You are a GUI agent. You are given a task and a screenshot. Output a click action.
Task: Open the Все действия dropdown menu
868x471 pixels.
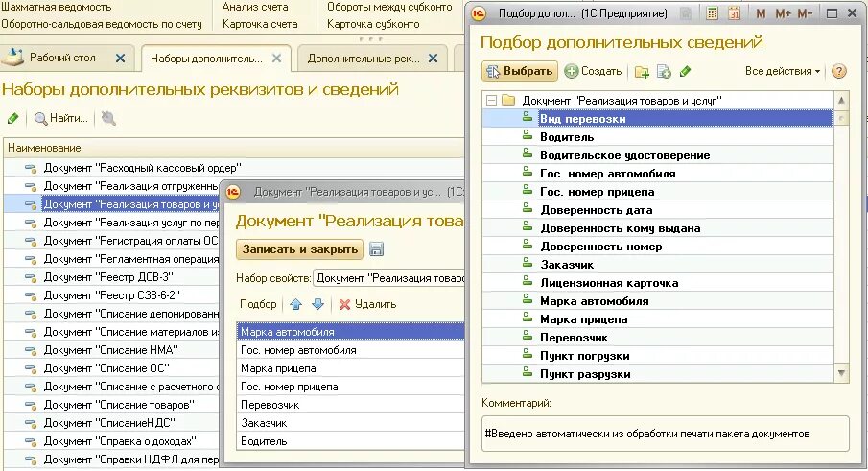(783, 71)
